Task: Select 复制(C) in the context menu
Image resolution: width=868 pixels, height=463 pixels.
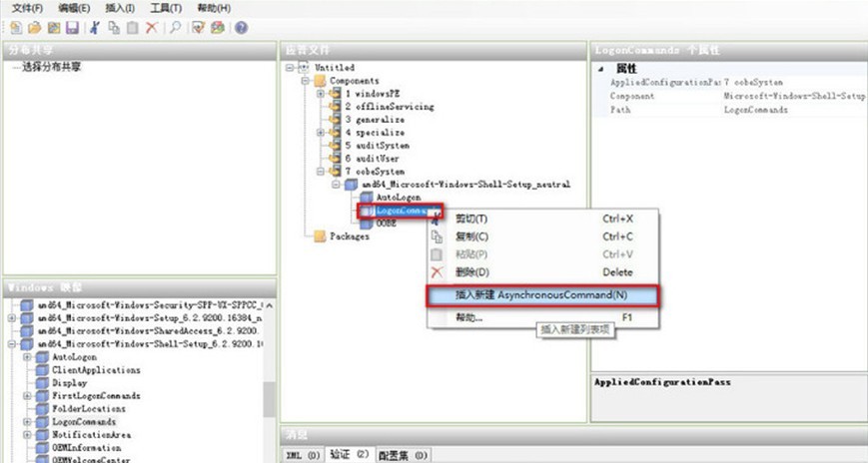Action: pos(471,236)
